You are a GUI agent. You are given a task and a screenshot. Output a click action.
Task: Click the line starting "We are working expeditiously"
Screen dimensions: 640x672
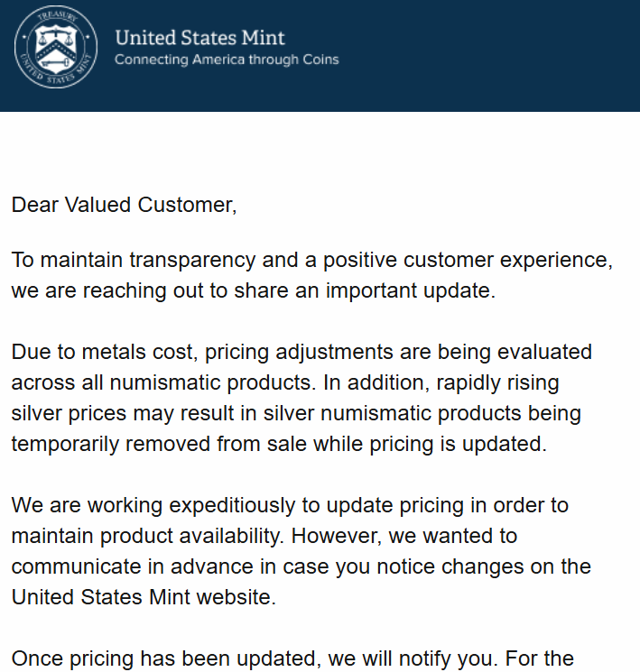[x=290, y=505]
